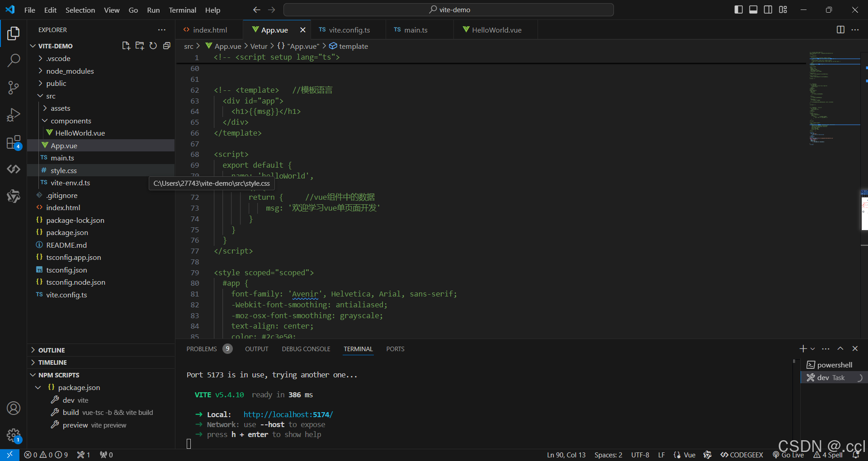Switch to the PORTS panel tab
The width and height of the screenshot is (868, 461).
(x=395, y=349)
